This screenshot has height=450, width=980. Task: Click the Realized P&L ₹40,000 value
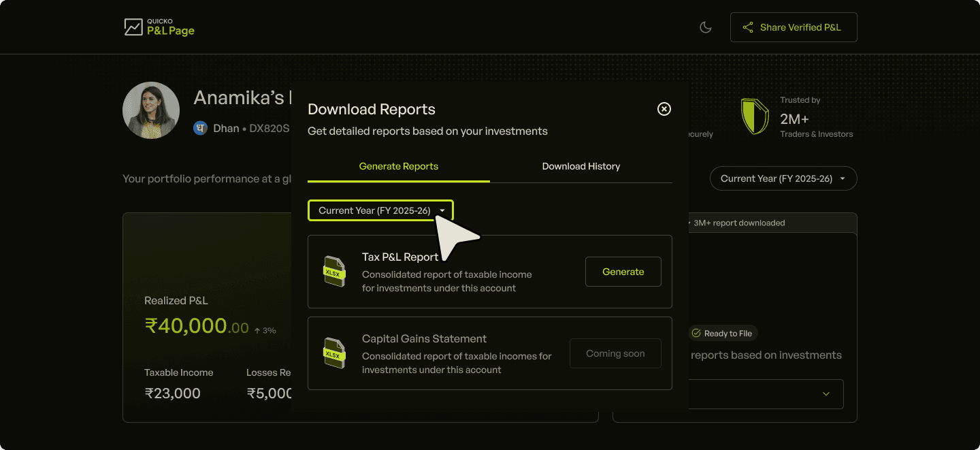[x=197, y=326]
